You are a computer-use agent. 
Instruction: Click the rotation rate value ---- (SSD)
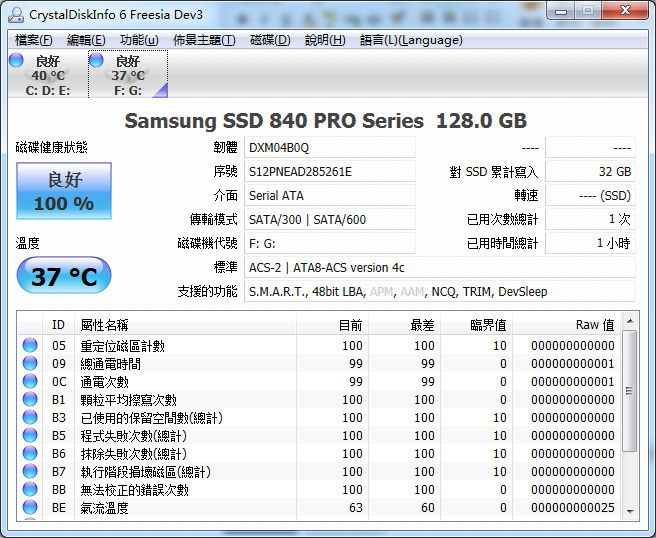[x=590, y=195]
